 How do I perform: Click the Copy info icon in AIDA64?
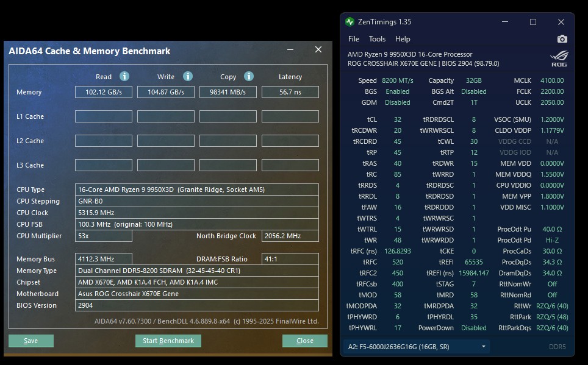pos(249,76)
